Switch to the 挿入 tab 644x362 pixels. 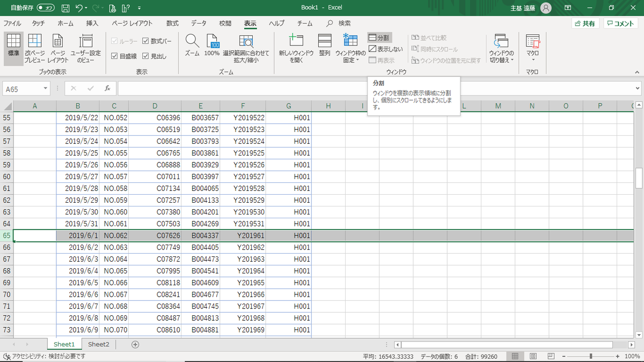92,24
